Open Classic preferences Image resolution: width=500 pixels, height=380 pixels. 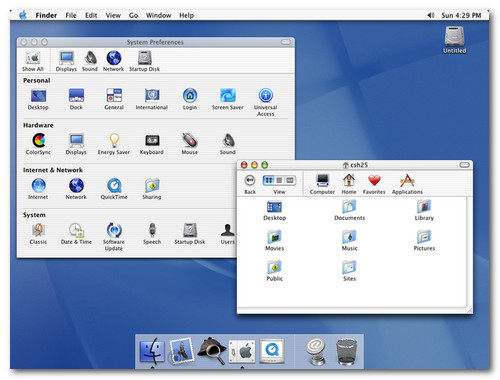38,233
